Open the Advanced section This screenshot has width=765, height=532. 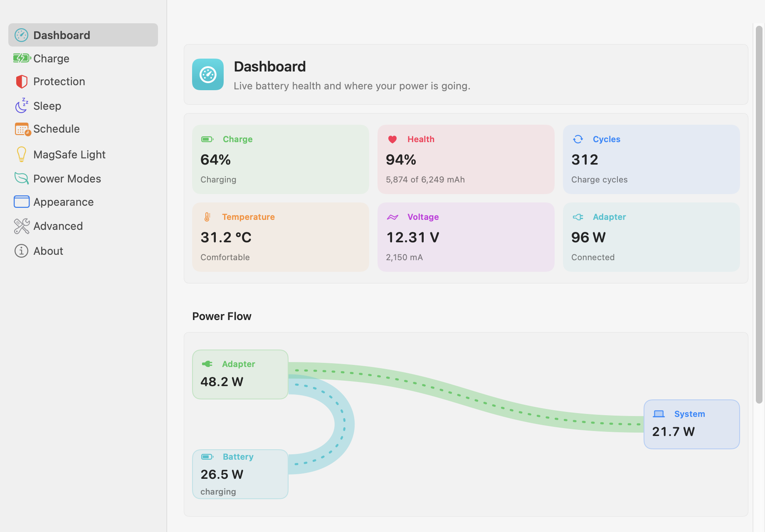tap(83, 226)
